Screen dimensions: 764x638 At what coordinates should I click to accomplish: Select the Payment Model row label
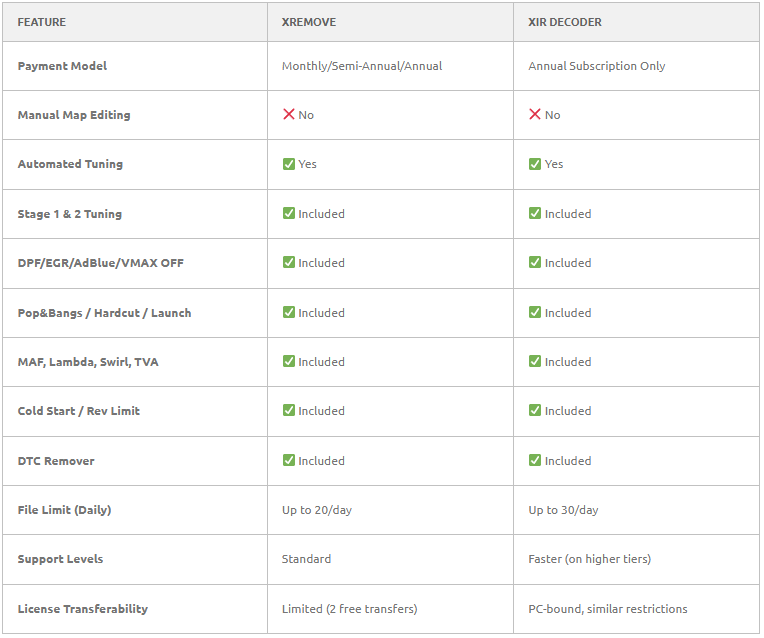(62, 66)
